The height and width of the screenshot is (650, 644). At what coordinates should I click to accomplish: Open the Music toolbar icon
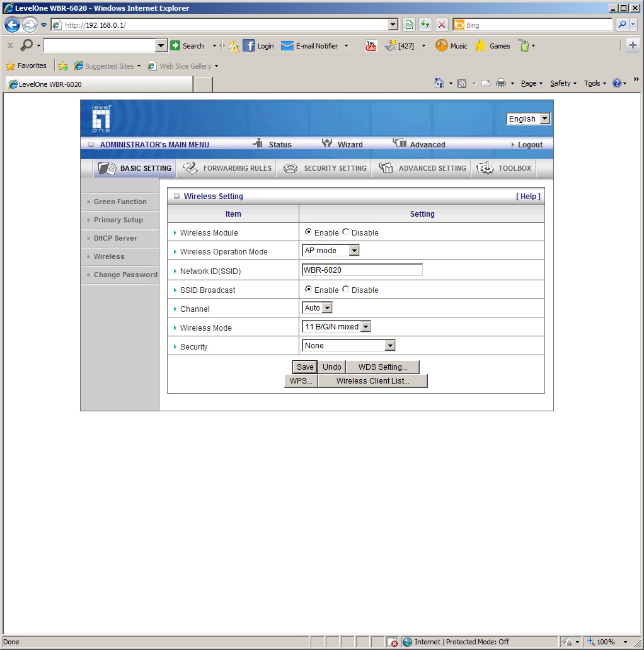point(441,45)
